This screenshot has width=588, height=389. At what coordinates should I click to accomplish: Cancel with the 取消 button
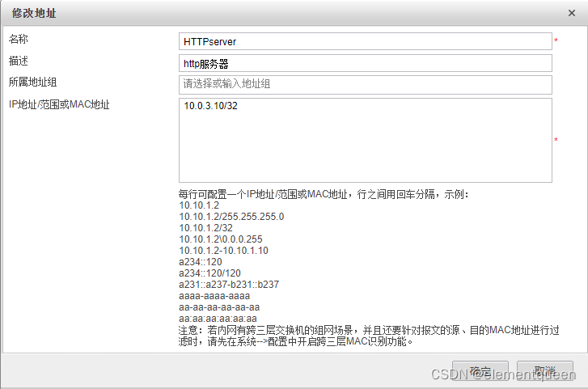545,370
